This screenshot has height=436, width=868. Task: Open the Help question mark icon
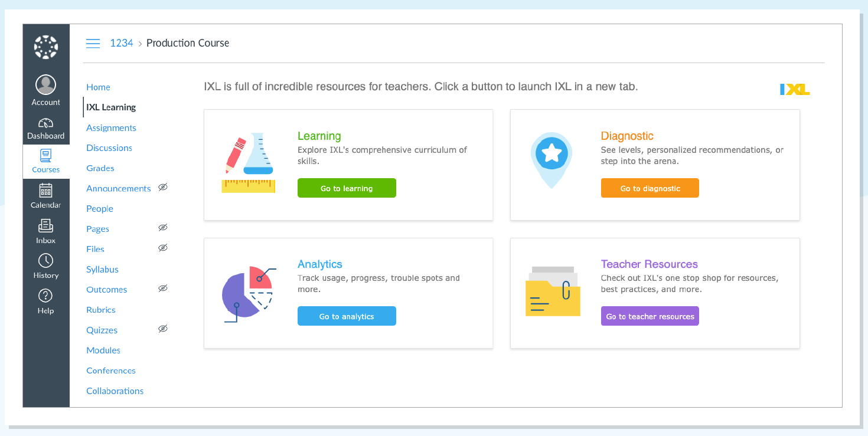click(x=46, y=296)
